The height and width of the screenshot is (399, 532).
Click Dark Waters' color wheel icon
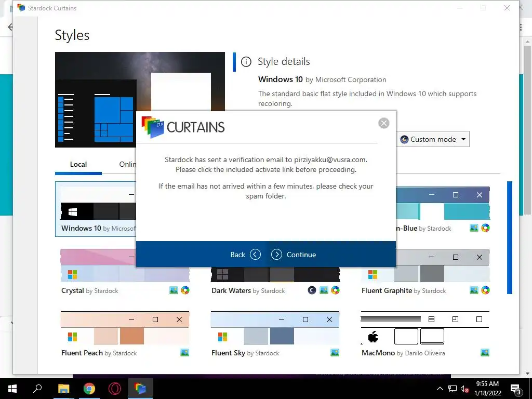click(x=335, y=290)
